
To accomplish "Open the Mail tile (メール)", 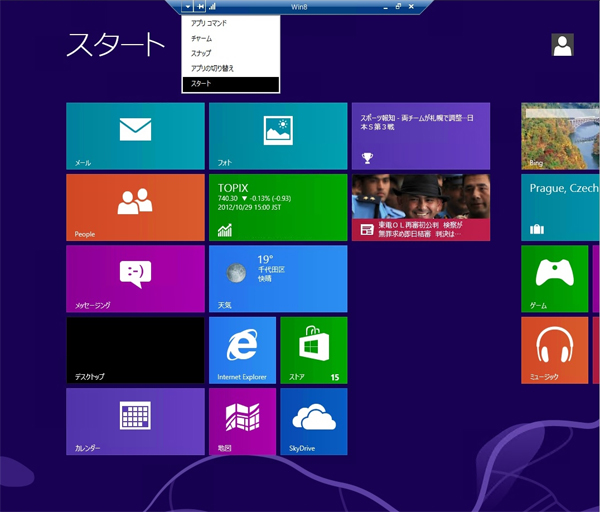I will point(135,136).
